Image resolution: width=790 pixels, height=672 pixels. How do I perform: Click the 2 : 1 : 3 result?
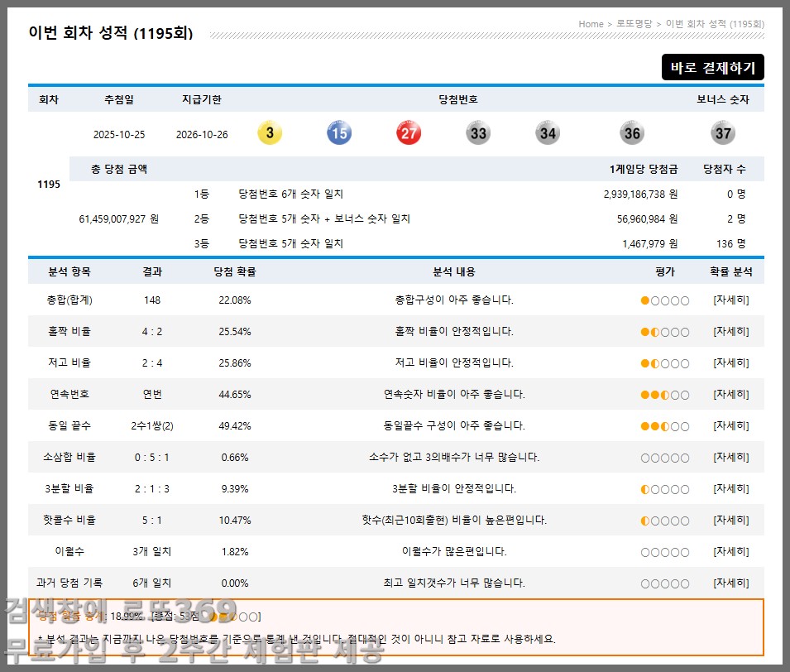(151, 488)
